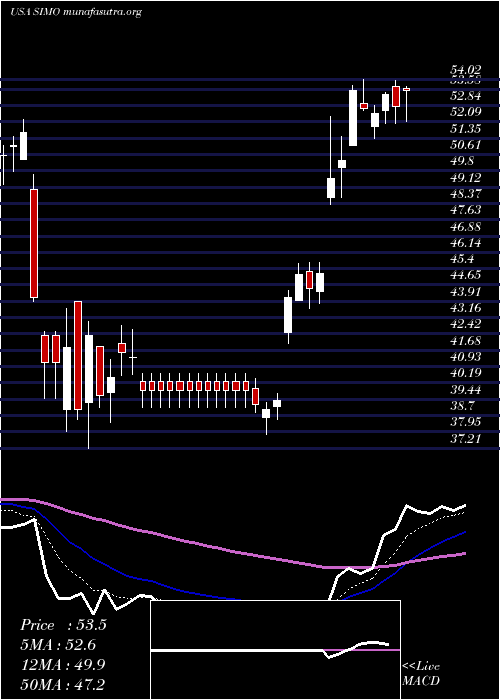The height and width of the screenshot is (700, 500).
Task: Click the 43.16 price axis label
Action: click(x=466, y=308)
